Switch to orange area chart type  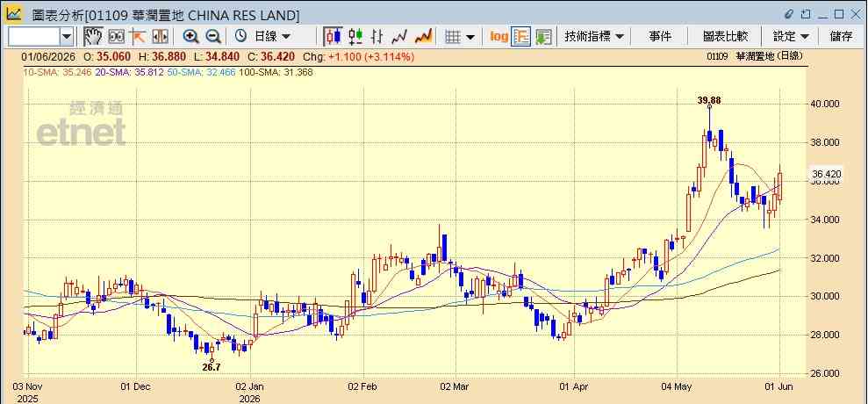point(423,37)
